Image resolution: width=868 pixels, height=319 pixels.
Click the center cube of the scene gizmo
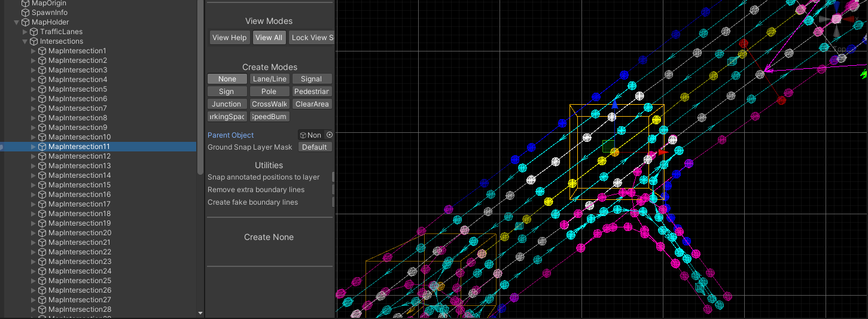point(837,19)
